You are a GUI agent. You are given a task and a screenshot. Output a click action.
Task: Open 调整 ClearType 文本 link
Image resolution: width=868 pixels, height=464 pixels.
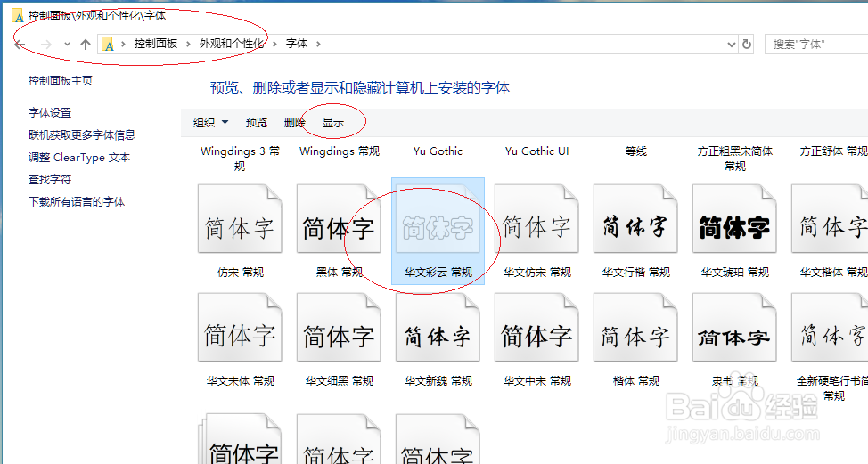pos(79,158)
